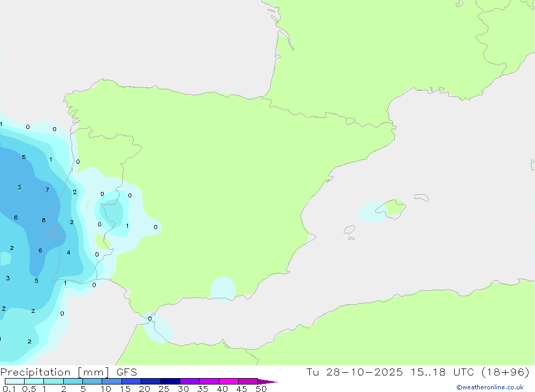Pick the 45–50 mm legend swatch
535x392 pixels.
(x=248, y=381)
